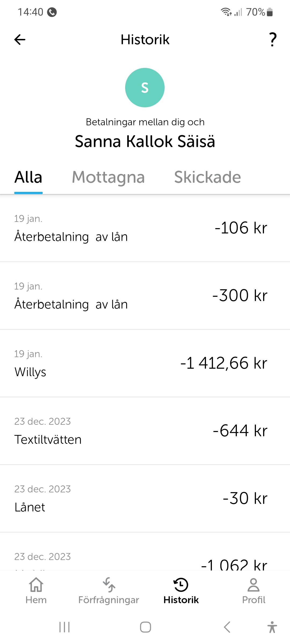Open the Lånet -30 kr payment

pyautogui.click(x=145, y=499)
